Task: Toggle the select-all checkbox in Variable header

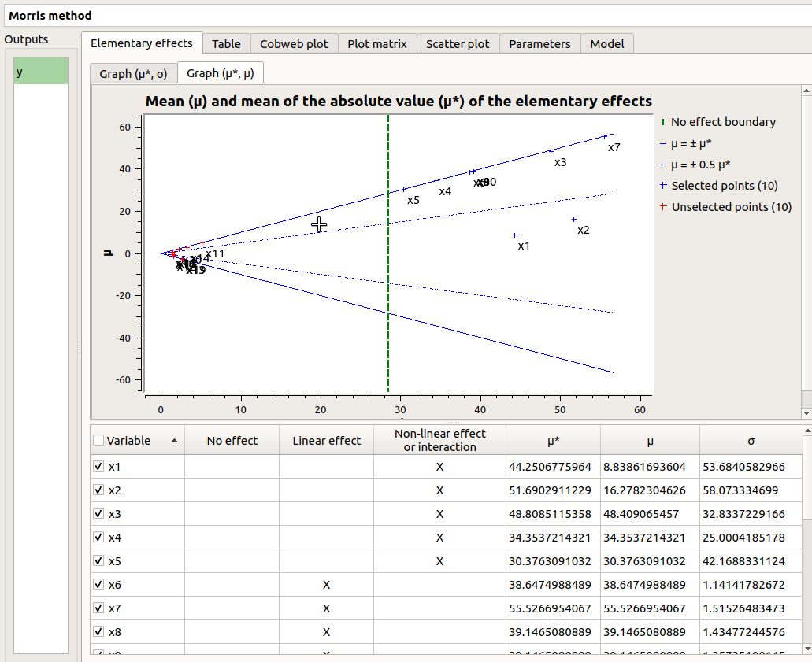Action: click(x=98, y=440)
